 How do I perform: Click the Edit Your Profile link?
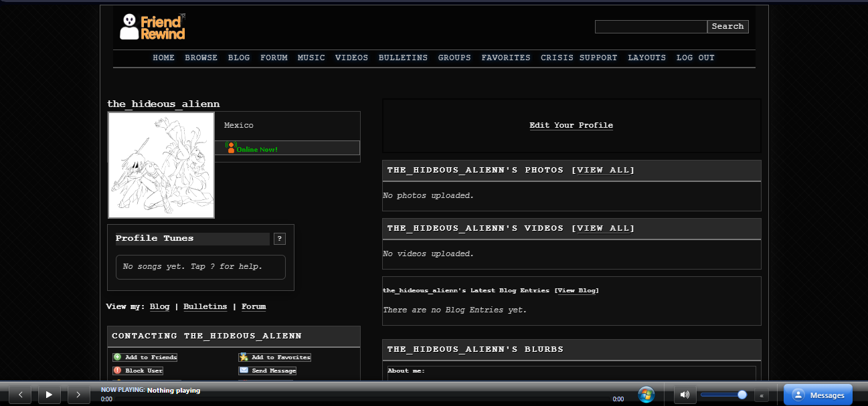click(571, 125)
